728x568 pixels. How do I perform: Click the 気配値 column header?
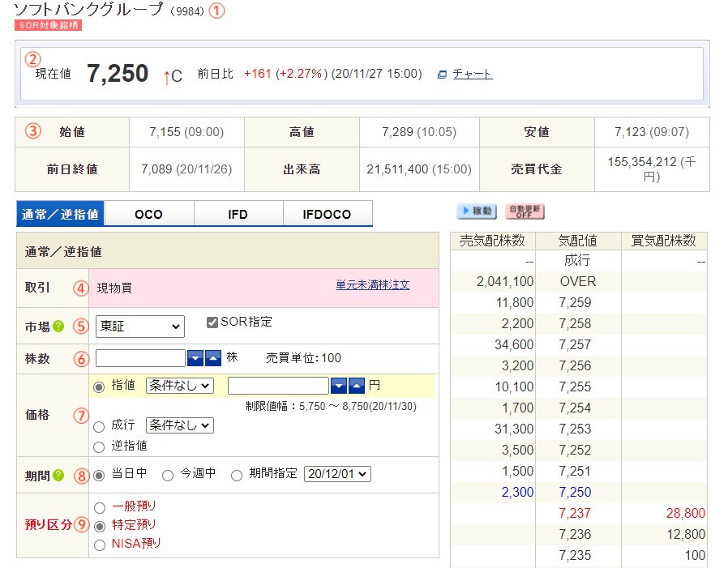[578, 241]
